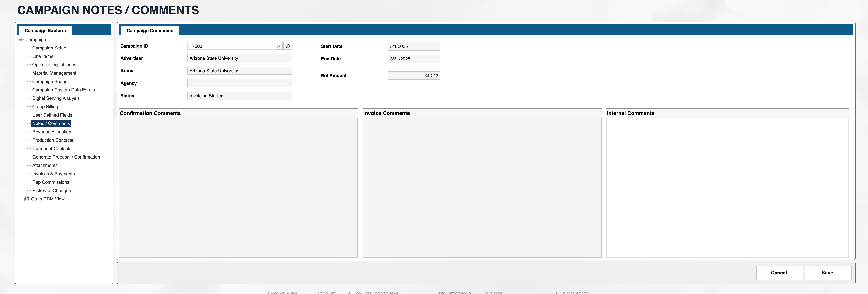Open History of Changes
868x294 pixels.
point(52,191)
